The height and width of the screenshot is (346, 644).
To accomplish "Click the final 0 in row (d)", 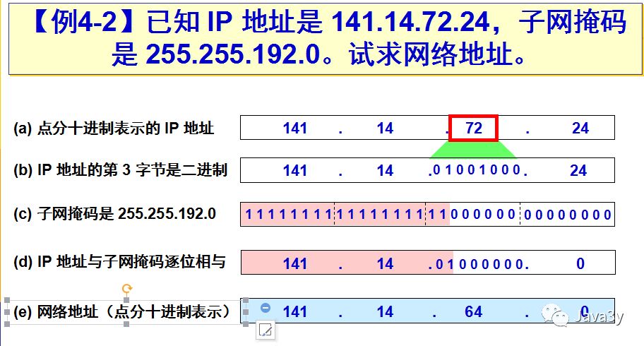I will [580, 263].
